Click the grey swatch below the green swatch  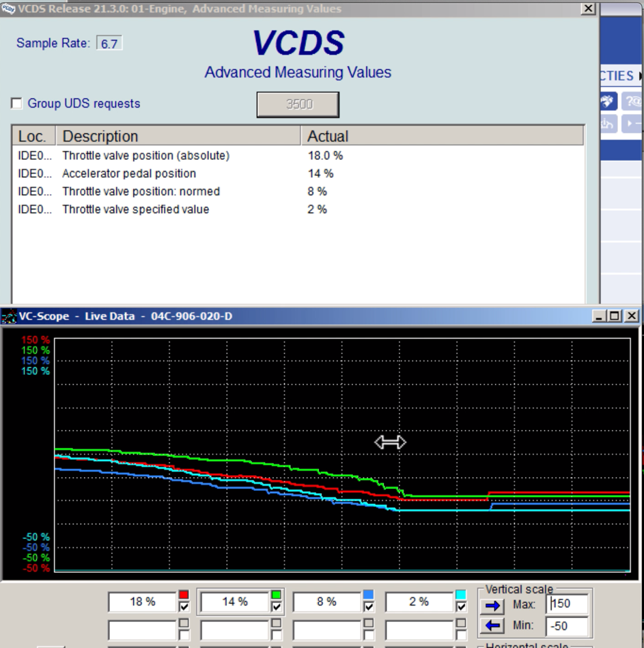pyautogui.click(x=276, y=623)
